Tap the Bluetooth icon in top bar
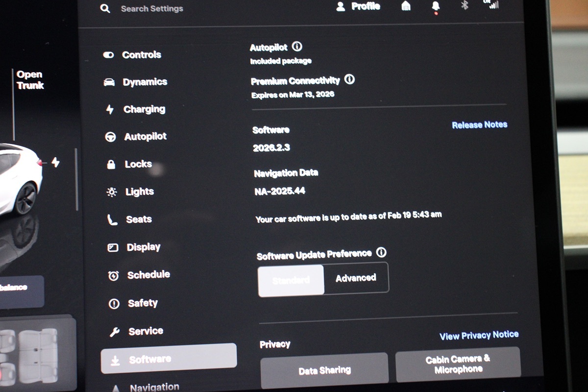The height and width of the screenshot is (392, 588). 465,5
